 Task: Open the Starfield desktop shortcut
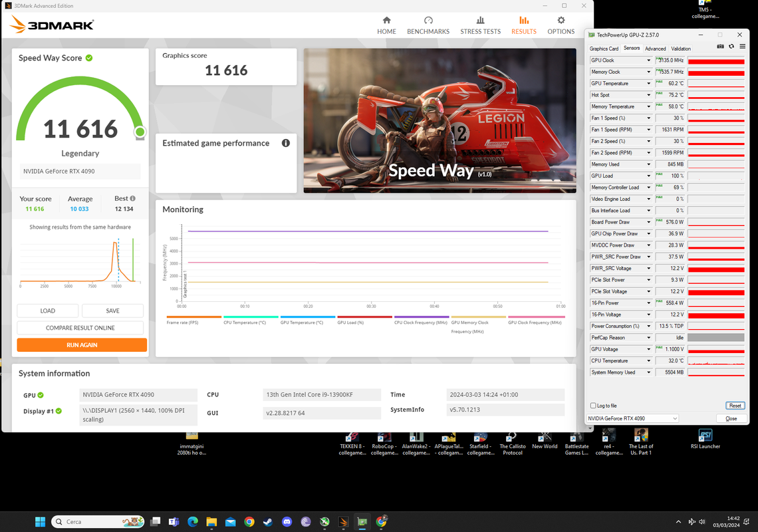click(x=481, y=444)
